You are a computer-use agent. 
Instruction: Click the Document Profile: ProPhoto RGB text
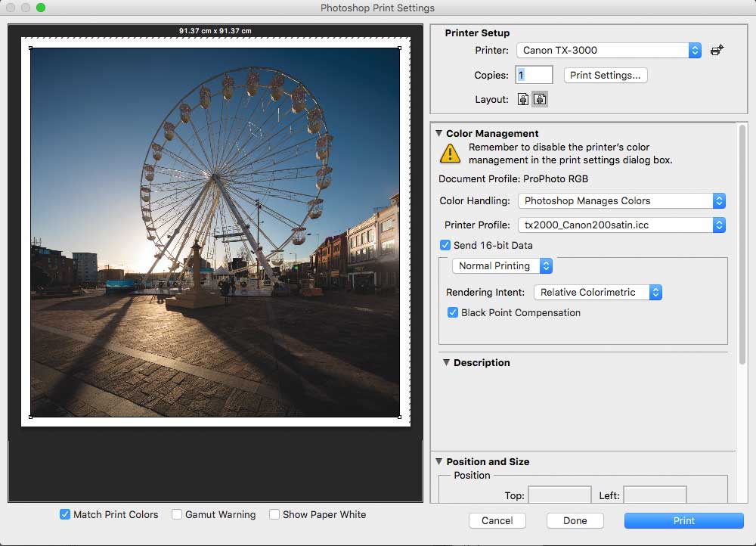coord(513,179)
